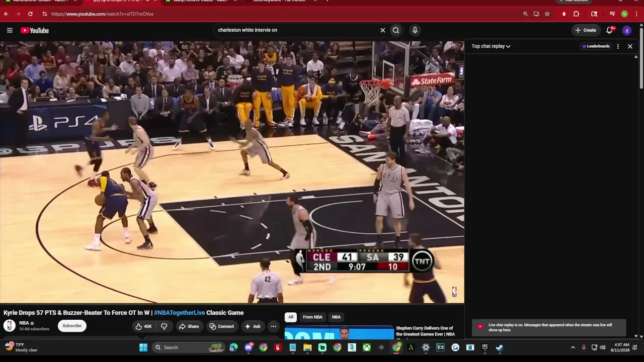Submit search with the magnifier button
Viewport: 644px width, 362px height.
[x=396, y=30]
